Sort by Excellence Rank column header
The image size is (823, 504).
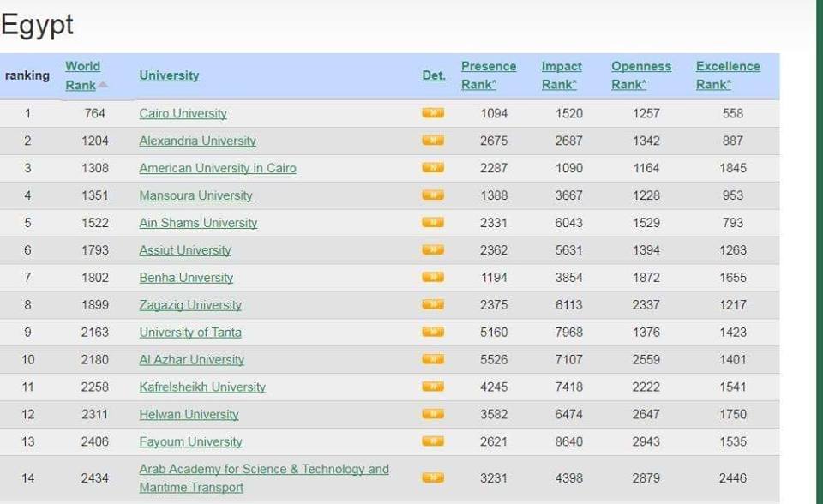pyautogui.click(x=727, y=75)
